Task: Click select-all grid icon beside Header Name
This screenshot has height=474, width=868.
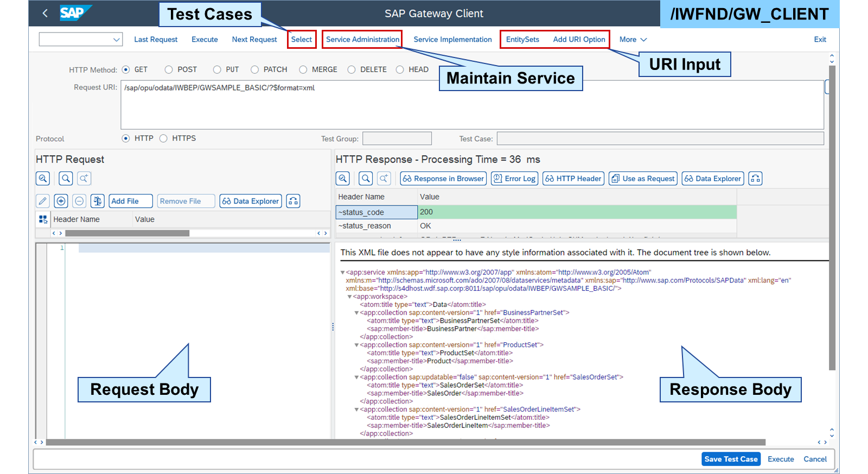Action: (43, 220)
